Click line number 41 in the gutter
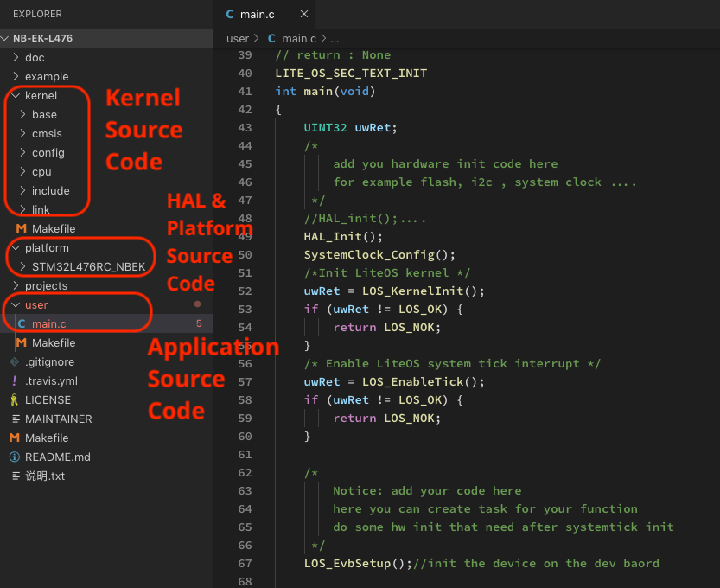Screen dimensions: 720x588 [245, 92]
